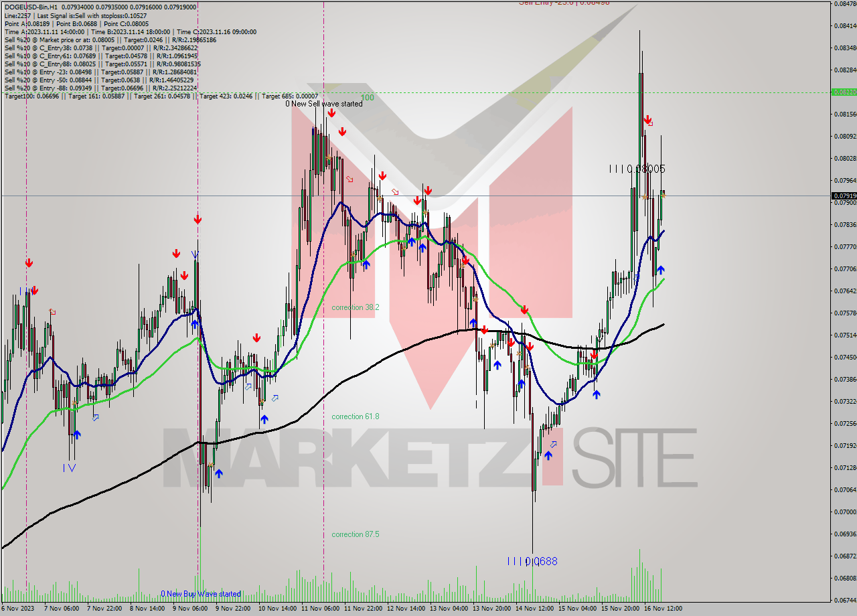
Task: Click the 'I I I 0.08005' point label
Action: pos(637,169)
